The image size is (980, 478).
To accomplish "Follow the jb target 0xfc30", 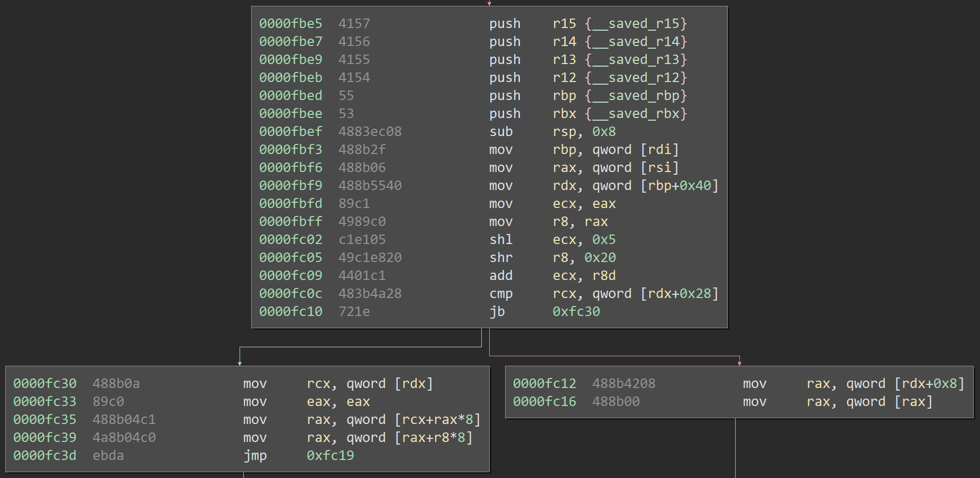I will click(576, 312).
